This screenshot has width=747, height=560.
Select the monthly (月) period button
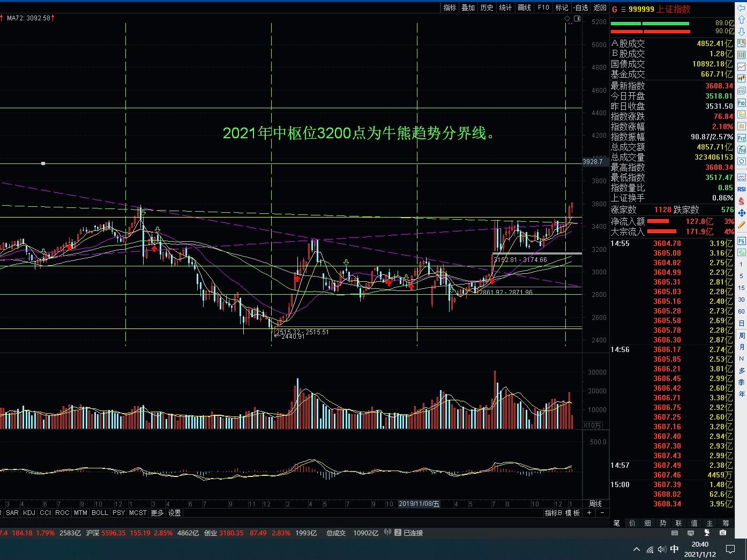click(742, 347)
